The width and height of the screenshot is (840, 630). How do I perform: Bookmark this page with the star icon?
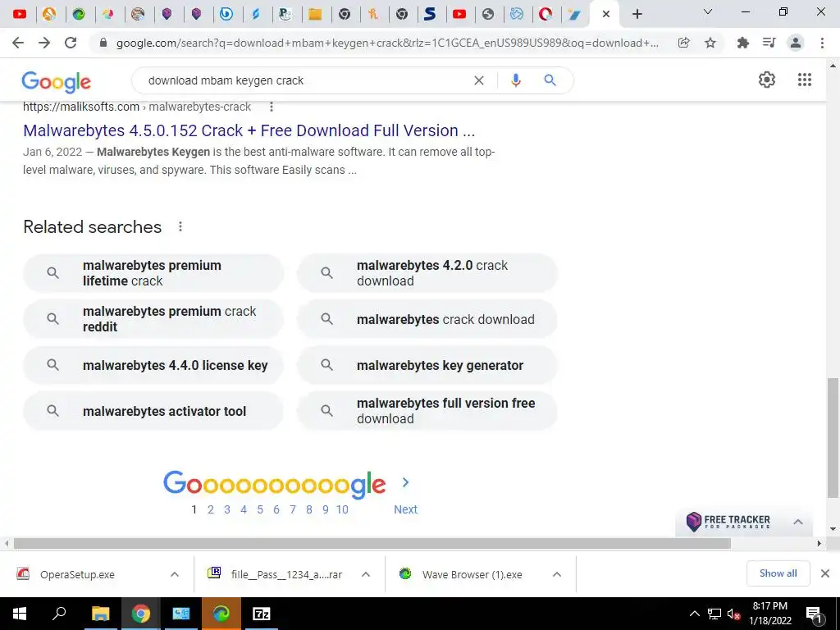coord(710,43)
